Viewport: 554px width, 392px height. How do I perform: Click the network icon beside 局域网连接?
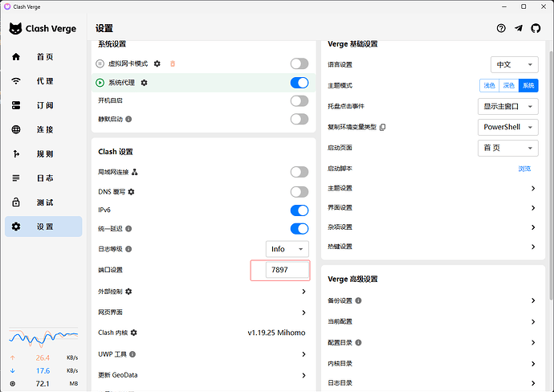point(135,172)
